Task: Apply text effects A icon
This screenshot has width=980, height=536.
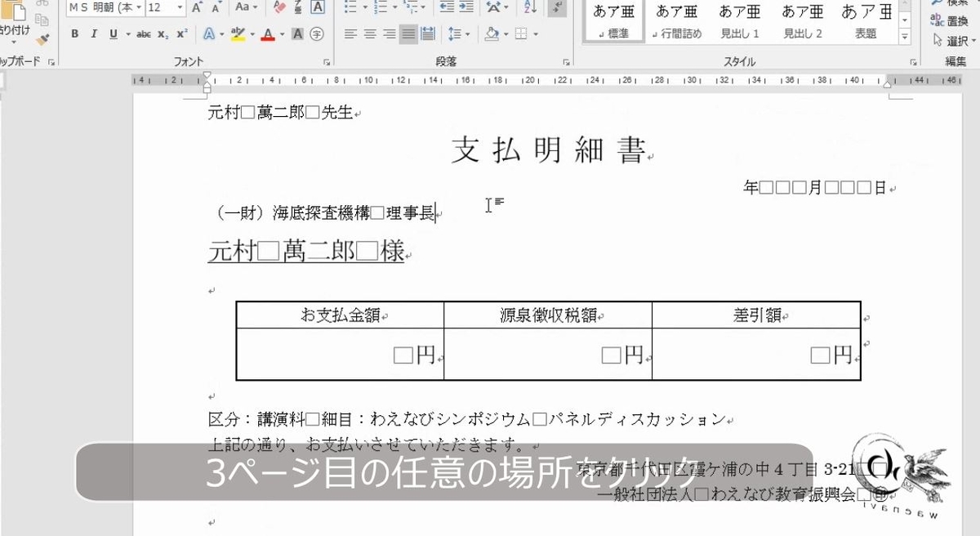Action: [x=208, y=34]
